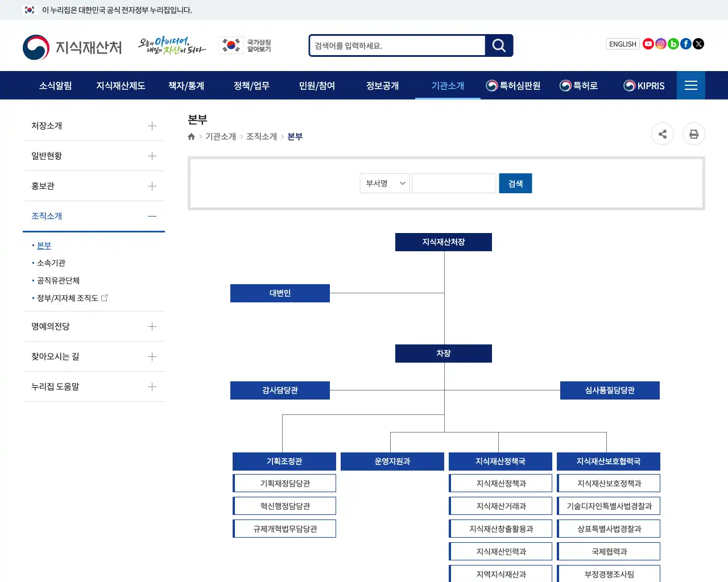Click the Facebook icon
728x582 pixels.
(x=685, y=43)
